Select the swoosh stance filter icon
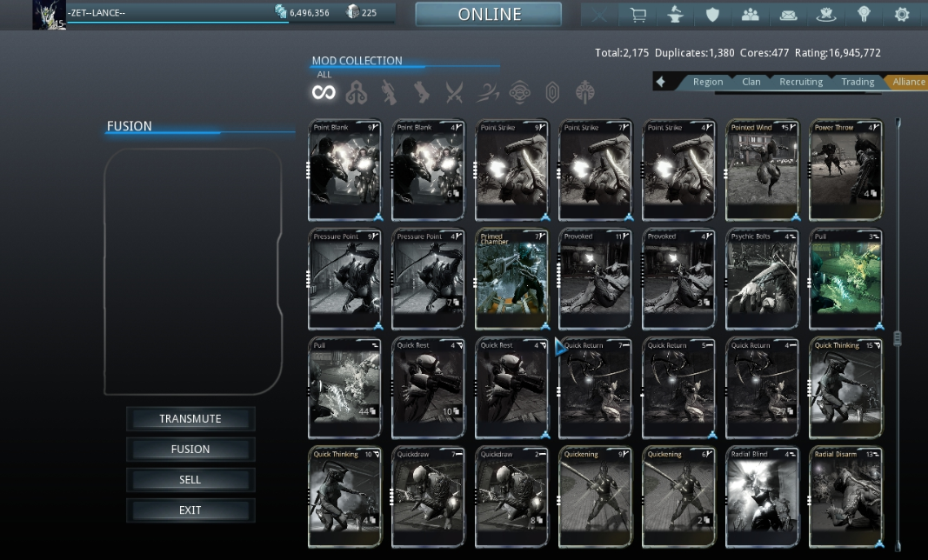This screenshot has height=560, width=928. (x=487, y=92)
